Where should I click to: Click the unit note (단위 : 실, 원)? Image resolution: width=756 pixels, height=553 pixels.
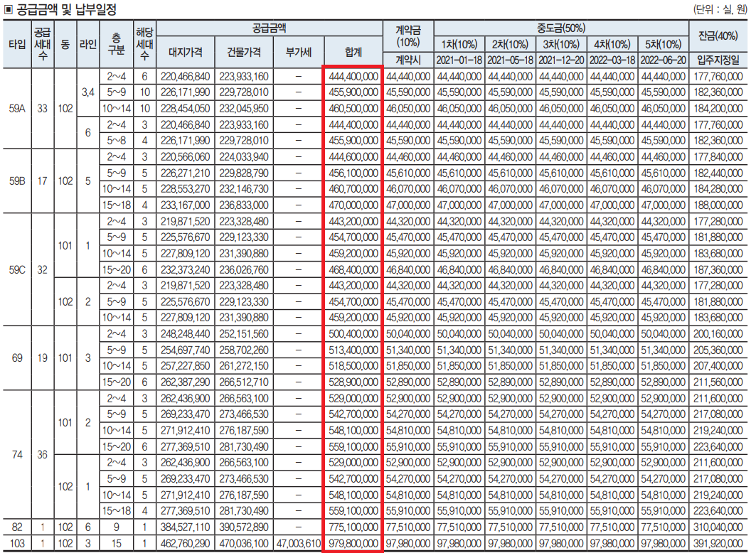coord(720,9)
